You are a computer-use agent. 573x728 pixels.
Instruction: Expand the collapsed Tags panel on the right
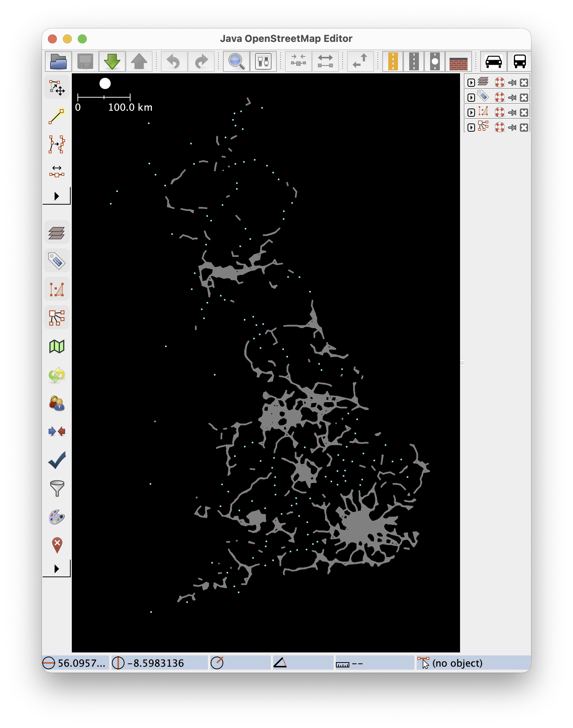471,98
